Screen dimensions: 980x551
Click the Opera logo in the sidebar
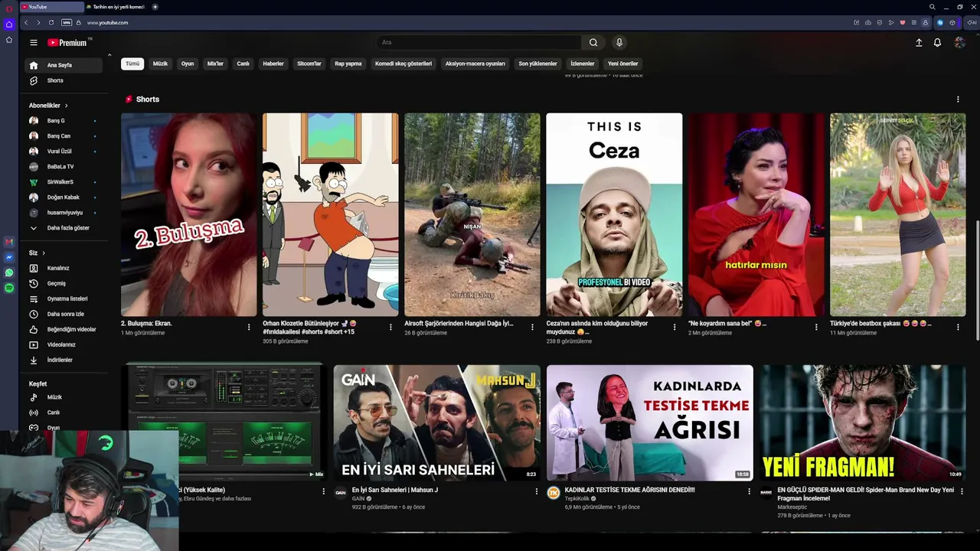click(9, 8)
